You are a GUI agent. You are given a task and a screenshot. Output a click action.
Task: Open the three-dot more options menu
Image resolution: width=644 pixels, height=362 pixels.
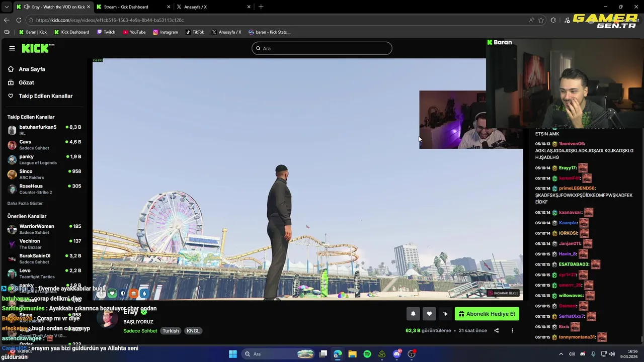(512, 330)
